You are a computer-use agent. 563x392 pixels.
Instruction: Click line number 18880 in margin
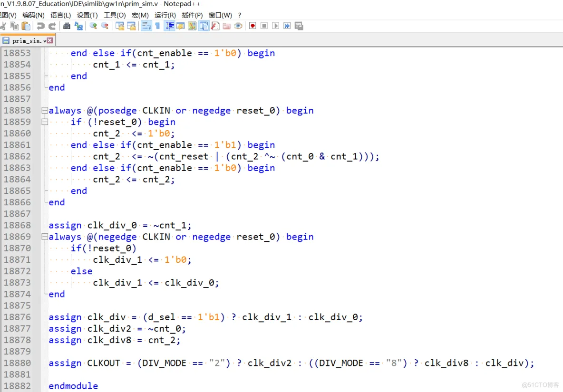(17, 363)
